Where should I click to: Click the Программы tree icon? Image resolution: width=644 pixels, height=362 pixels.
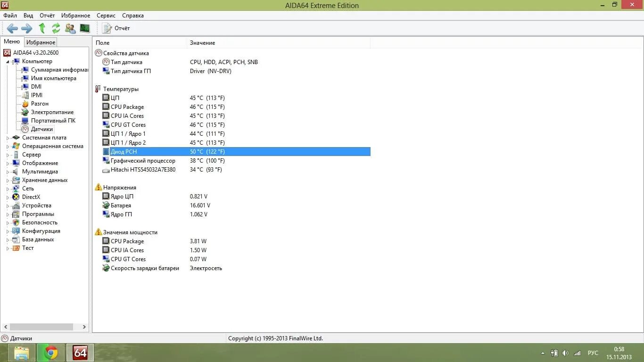click(x=16, y=214)
